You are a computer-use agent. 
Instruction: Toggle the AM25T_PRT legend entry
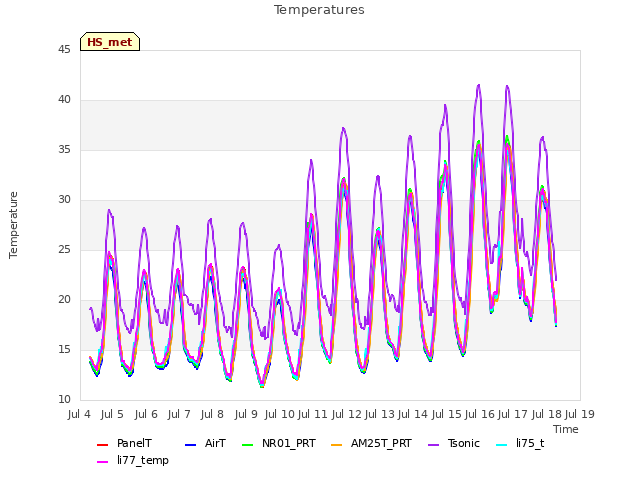(x=371, y=444)
